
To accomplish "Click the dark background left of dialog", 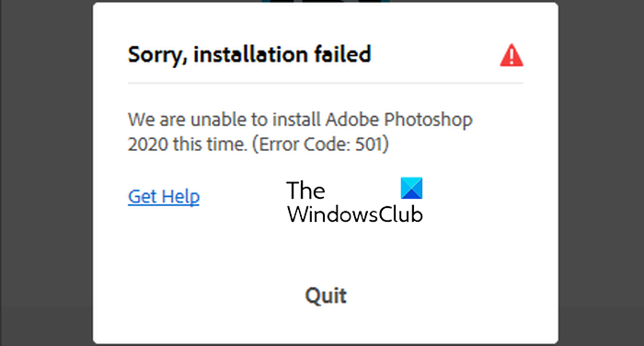I will (46, 173).
